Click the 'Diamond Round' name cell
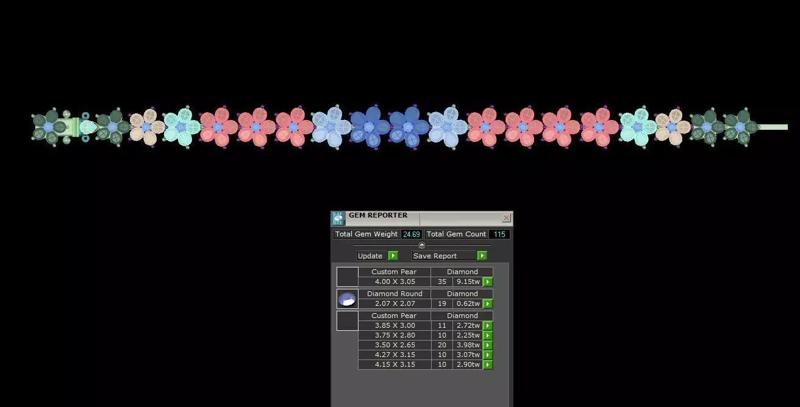 point(394,294)
